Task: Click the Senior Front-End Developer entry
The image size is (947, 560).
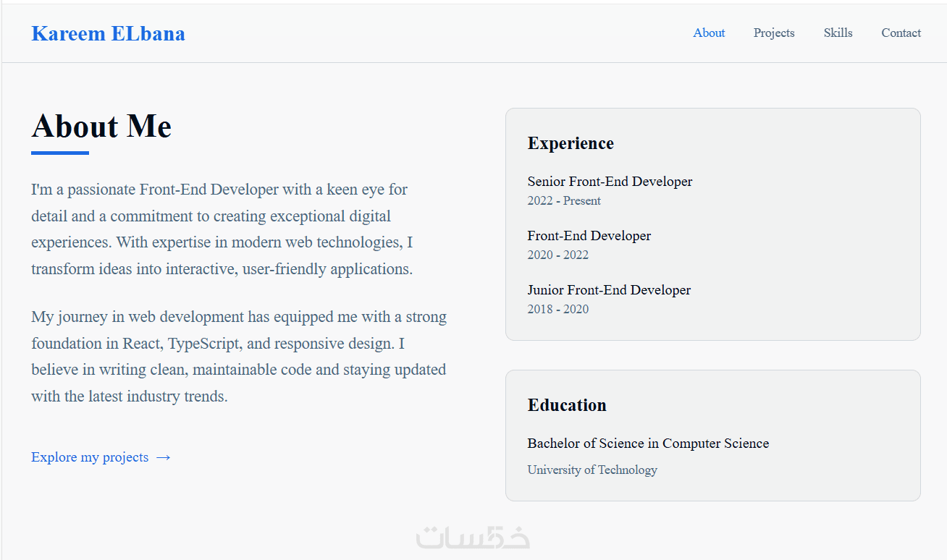Action: (610, 182)
